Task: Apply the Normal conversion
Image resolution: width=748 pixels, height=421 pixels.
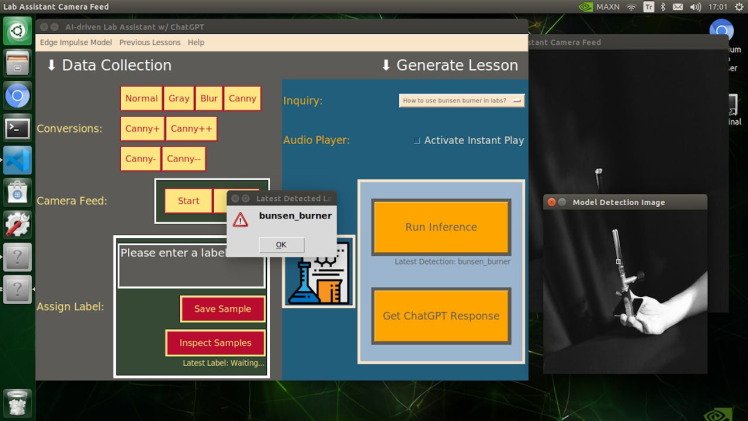Action: click(x=141, y=98)
